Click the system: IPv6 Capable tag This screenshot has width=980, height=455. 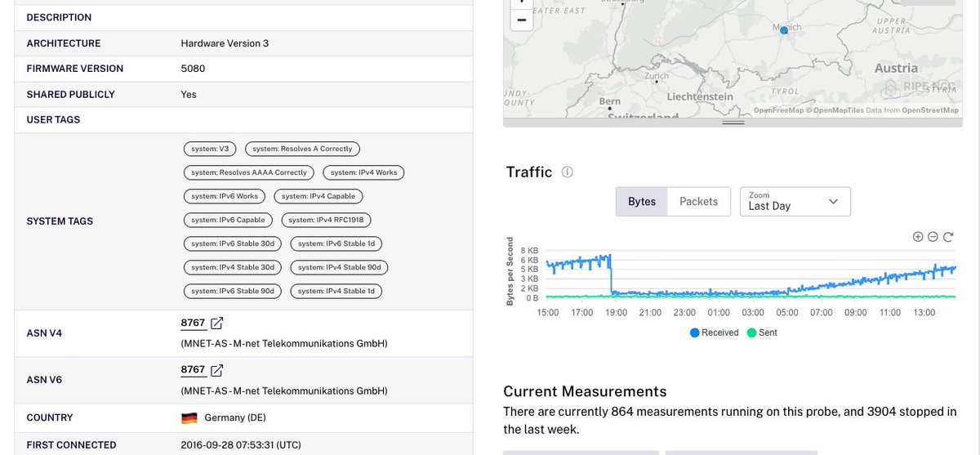228,220
